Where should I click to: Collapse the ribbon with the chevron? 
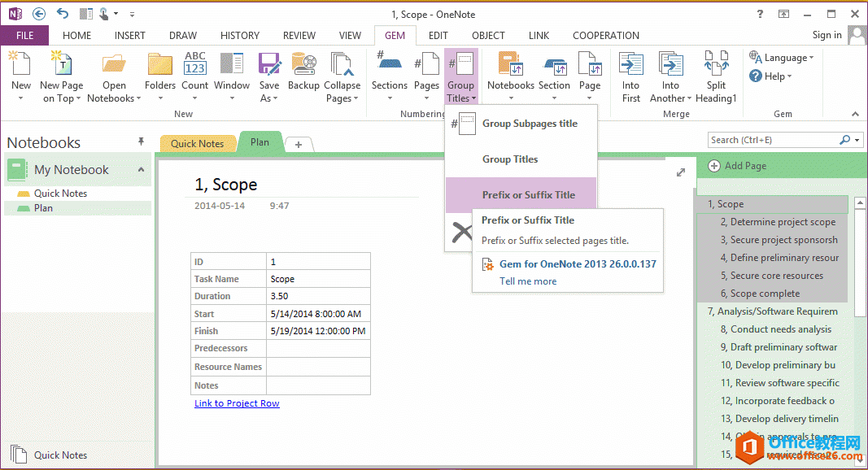(853, 114)
